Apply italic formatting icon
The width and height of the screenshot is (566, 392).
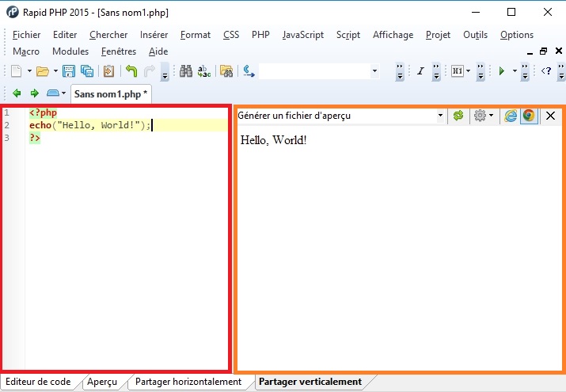tap(420, 71)
